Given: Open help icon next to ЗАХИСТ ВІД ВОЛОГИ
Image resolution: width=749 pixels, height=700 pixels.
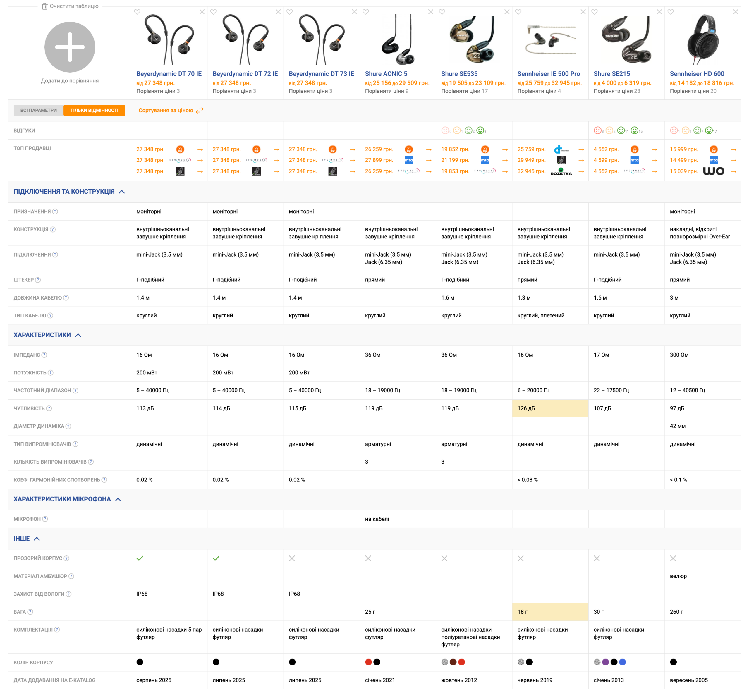Looking at the screenshot, I should click(x=68, y=594).
